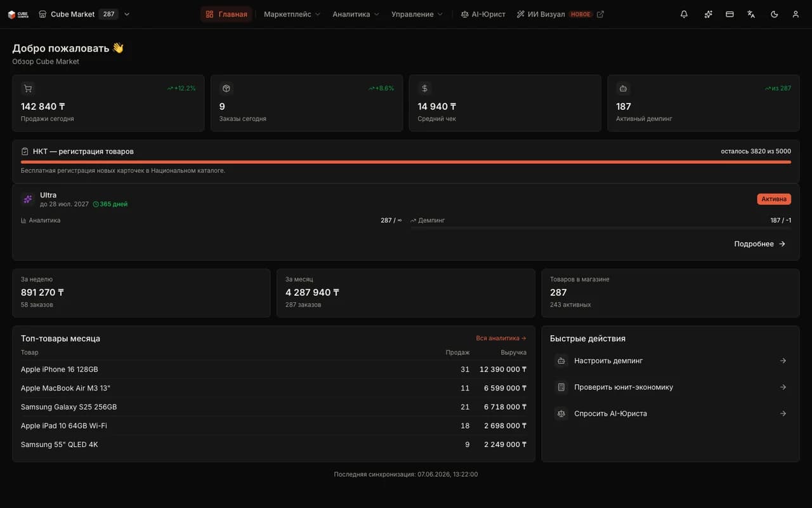This screenshot has width=812, height=508.
Task: Open the За месяц 4 287 940 ₸ card
Action: point(405,293)
